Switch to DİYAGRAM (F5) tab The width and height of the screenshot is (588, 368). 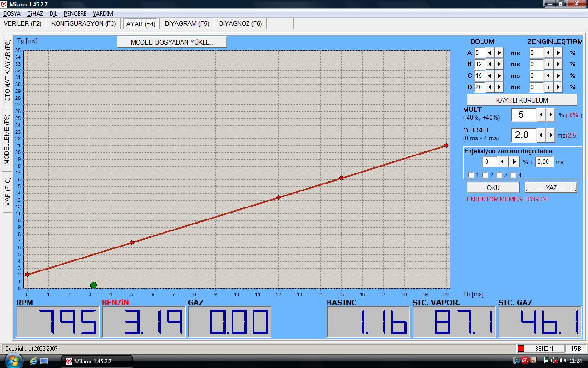point(187,23)
